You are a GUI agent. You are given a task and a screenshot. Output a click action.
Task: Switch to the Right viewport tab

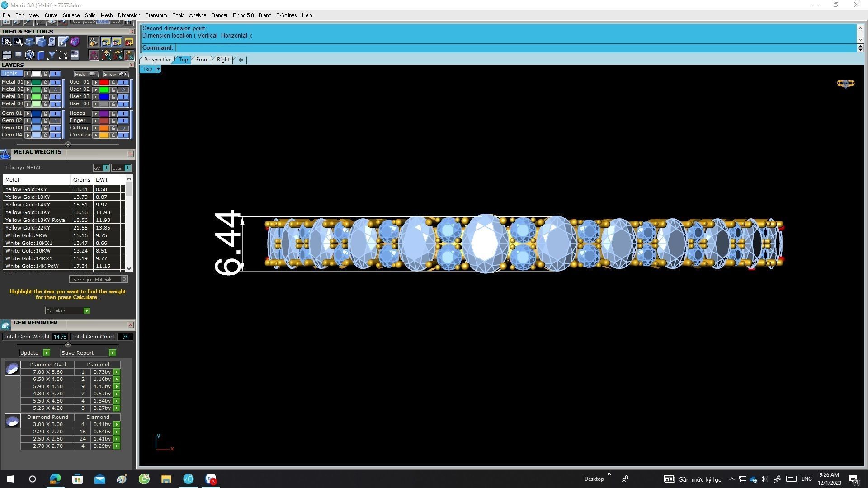223,60
